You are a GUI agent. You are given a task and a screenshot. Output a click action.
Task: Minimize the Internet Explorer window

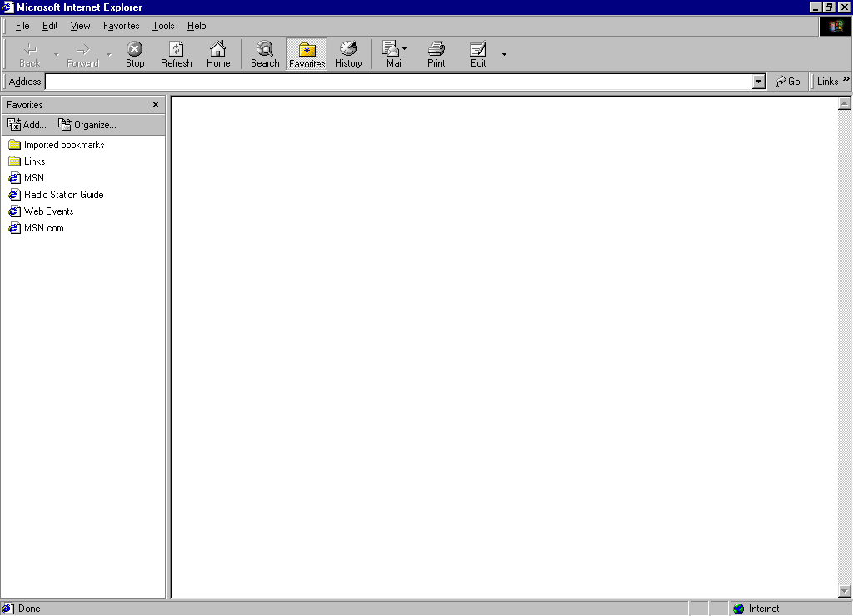tap(815, 7)
